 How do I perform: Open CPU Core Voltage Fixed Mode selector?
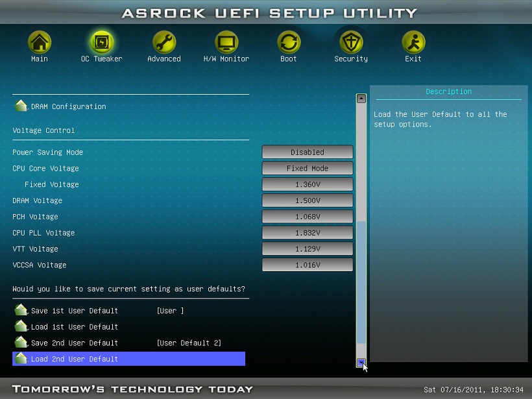click(308, 168)
